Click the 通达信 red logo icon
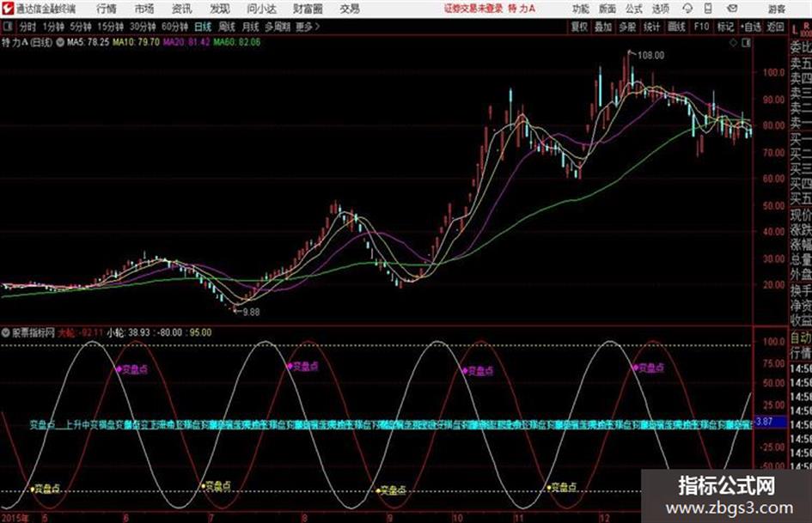 7,9
